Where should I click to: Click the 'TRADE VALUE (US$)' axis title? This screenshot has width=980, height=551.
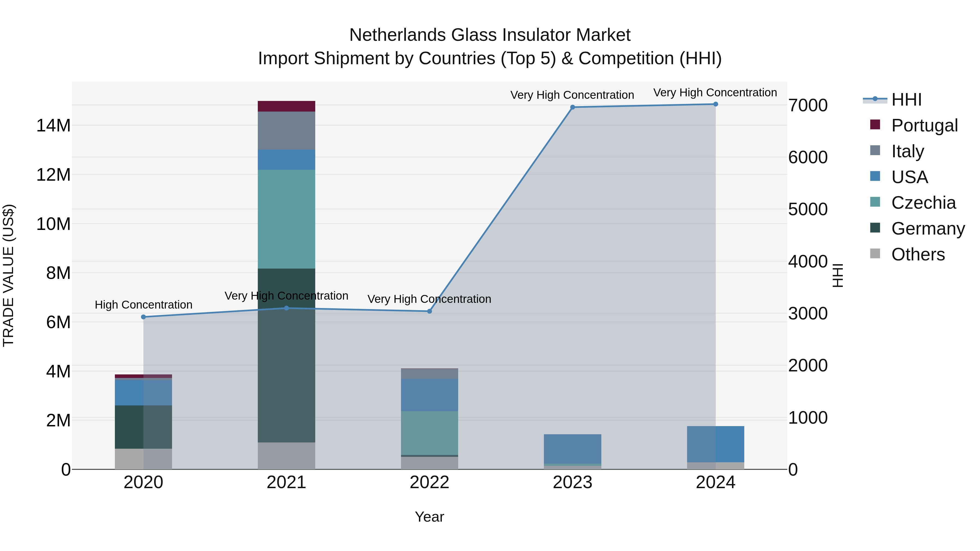click(x=8, y=275)
